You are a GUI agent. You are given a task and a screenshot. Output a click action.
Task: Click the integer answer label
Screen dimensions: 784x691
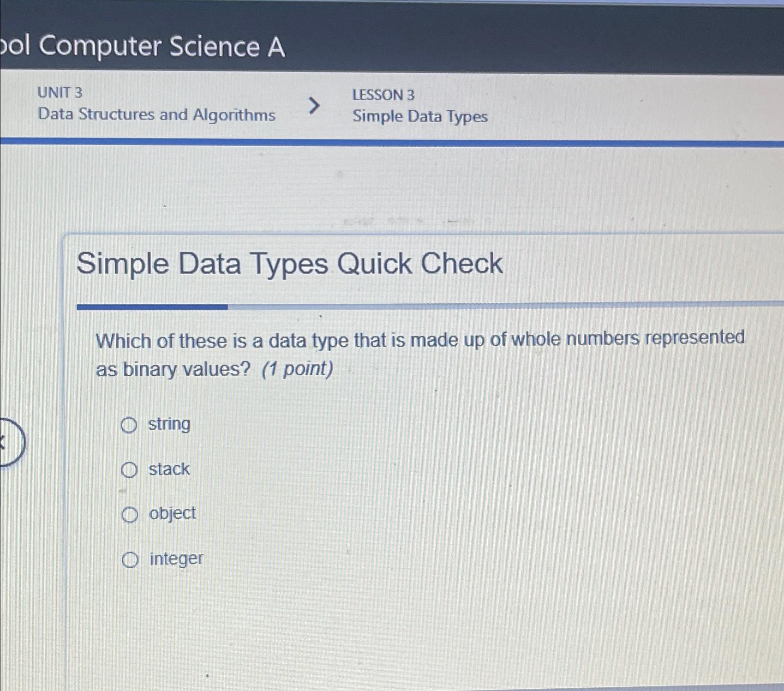[176, 559]
